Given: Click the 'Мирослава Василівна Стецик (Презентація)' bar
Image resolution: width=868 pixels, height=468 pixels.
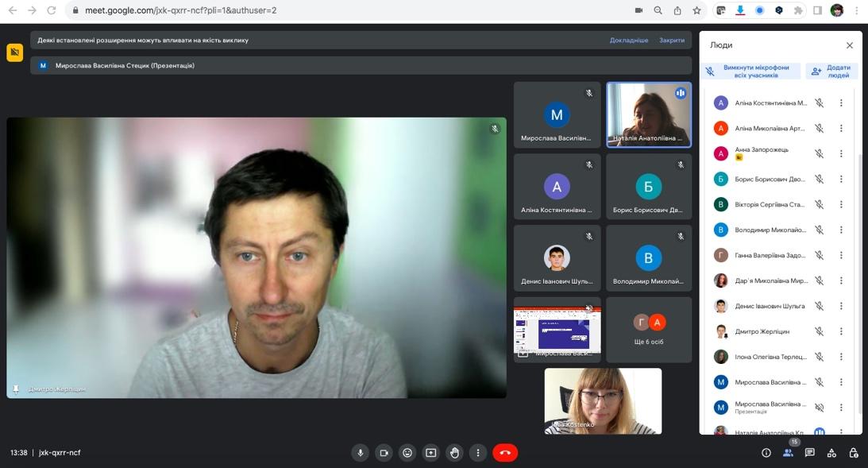Looking at the screenshot, I should click(361, 65).
